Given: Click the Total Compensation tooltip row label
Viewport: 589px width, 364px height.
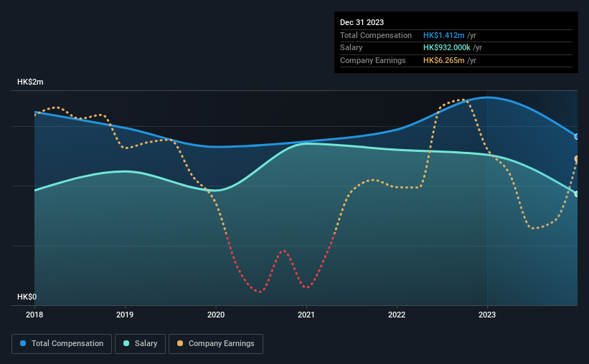Looking at the screenshot, I should click(x=376, y=35).
